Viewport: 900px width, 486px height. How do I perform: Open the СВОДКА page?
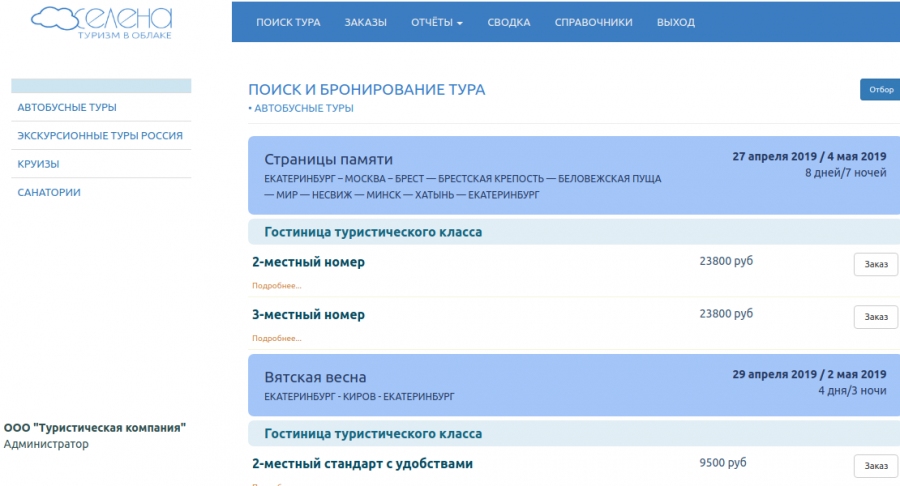(509, 22)
